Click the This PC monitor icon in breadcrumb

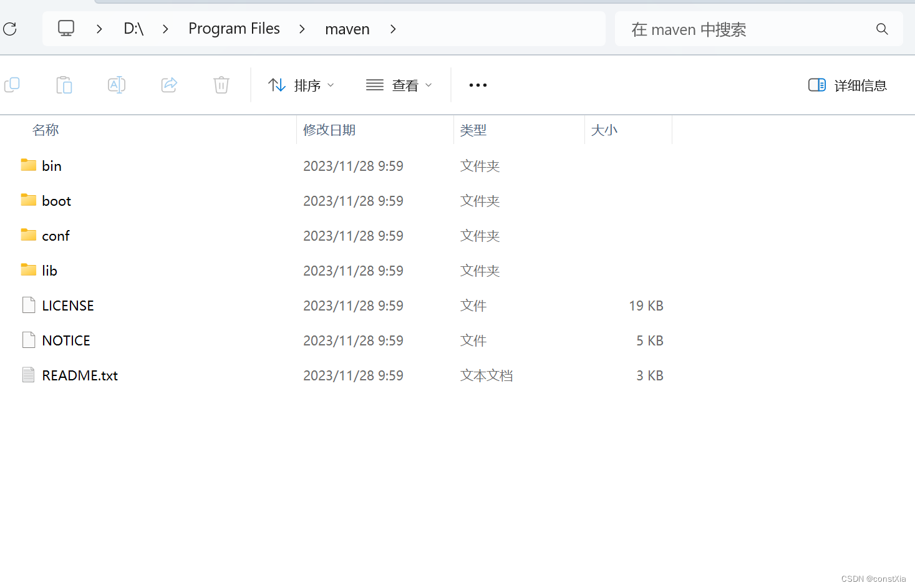66,28
